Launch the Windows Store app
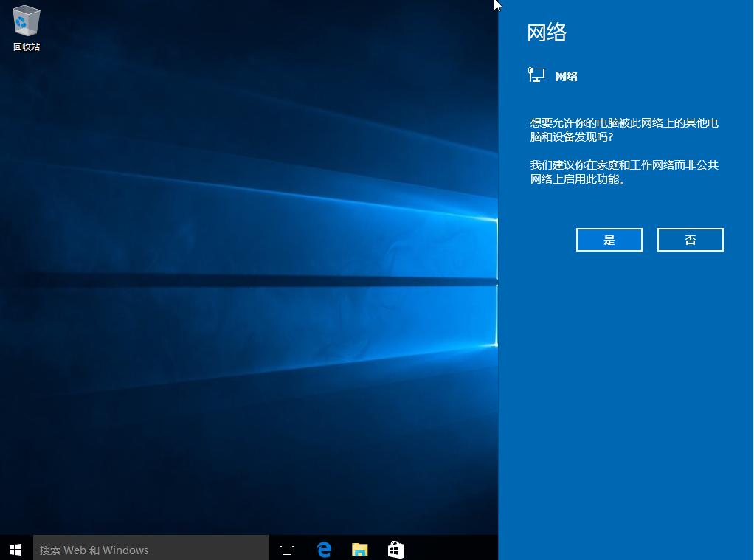 (395, 549)
